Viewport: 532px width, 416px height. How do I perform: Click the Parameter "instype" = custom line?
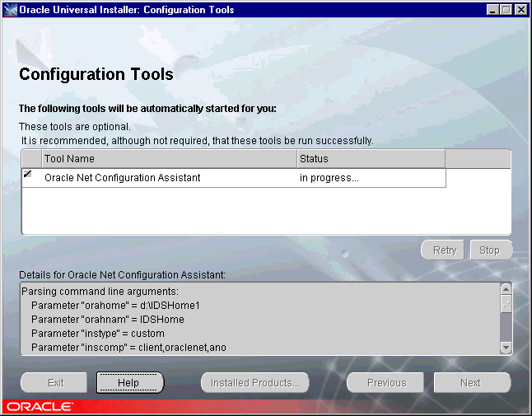point(98,334)
